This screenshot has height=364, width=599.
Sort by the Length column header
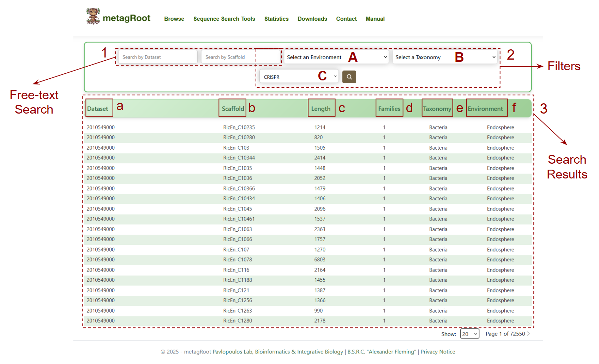(321, 109)
